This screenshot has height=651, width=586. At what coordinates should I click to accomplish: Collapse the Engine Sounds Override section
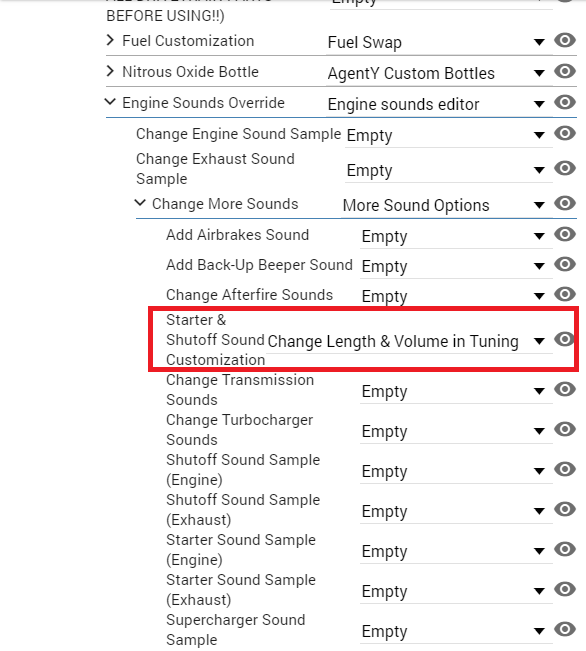[110, 102]
